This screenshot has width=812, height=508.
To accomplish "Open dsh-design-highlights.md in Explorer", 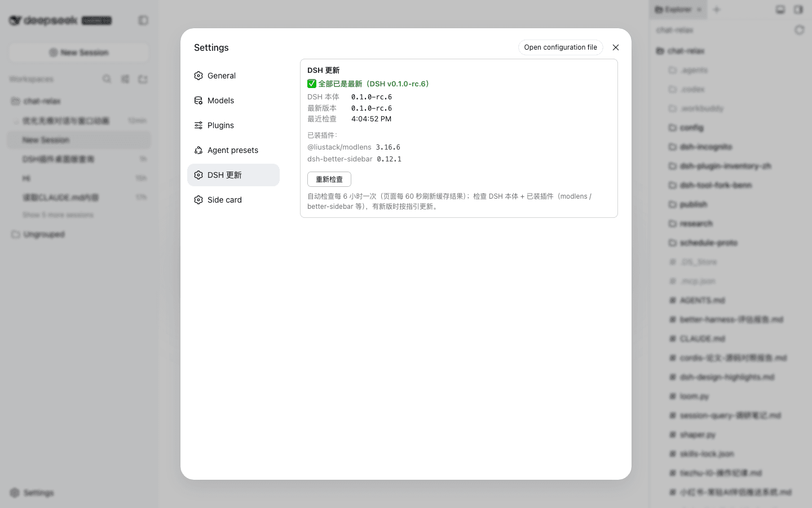I will (x=731, y=377).
